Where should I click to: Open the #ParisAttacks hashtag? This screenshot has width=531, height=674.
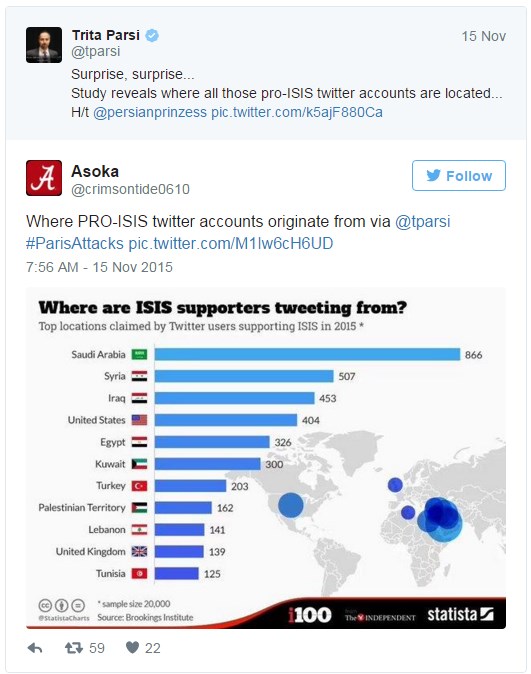click(x=75, y=244)
